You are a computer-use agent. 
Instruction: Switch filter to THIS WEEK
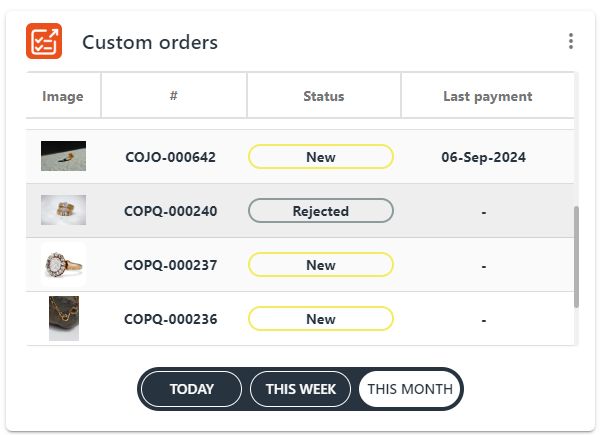click(x=300, y=389)
